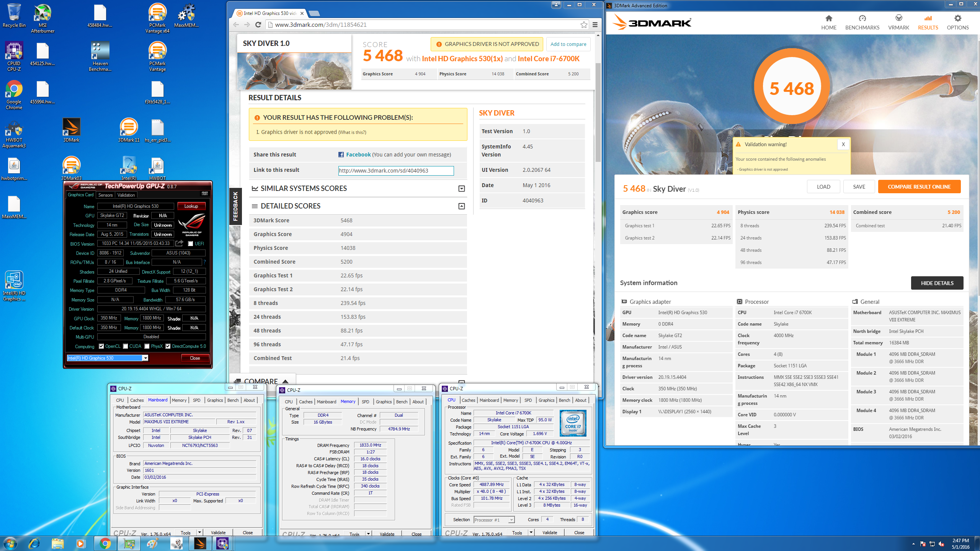Reload the 3dmark.com page
The height and width of the screenshot is (551, 980).
pos(258,24)
